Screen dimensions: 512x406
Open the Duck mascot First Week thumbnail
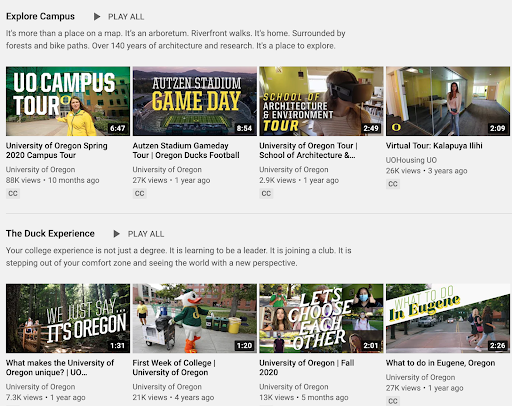[195, 318]
